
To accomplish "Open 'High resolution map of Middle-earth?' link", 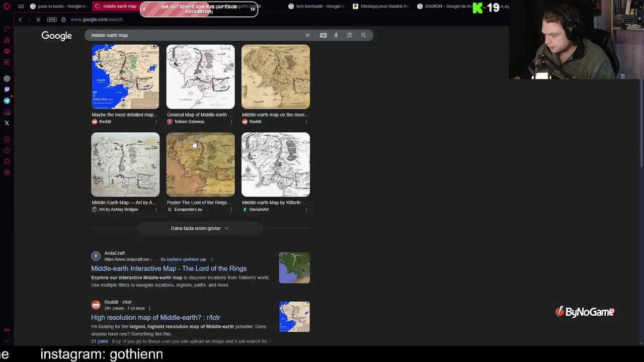I will pos(155,317).
